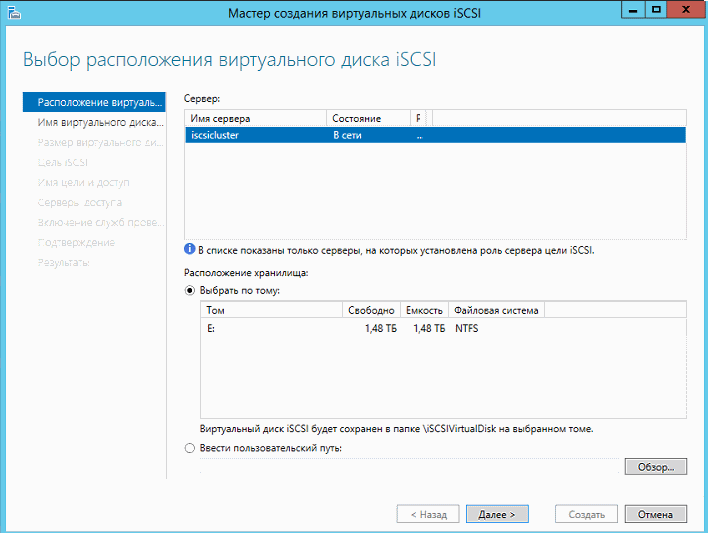The width and height of the screenshot is (708, 533).
Task: Sort servers by the "Состояние" column header
Action: (x=367, y=118)
